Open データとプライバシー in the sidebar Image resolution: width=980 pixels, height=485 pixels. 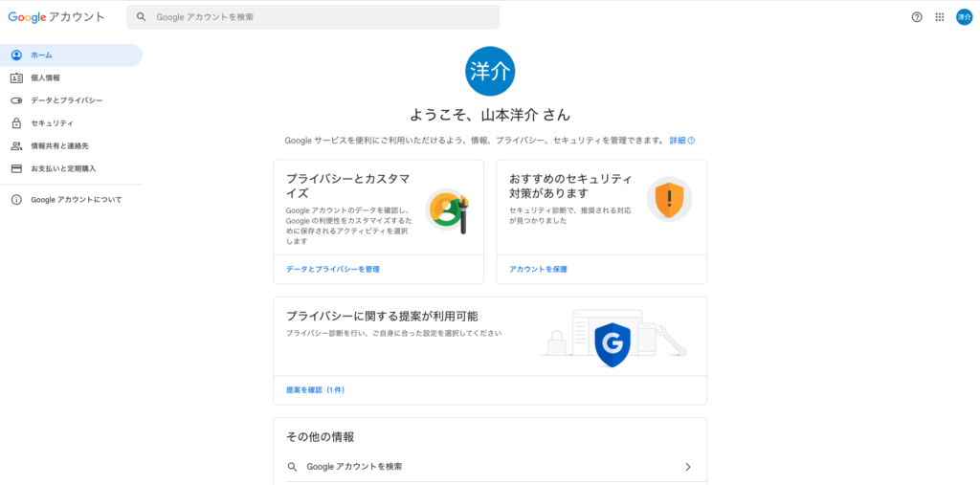[x=71, y=100]
